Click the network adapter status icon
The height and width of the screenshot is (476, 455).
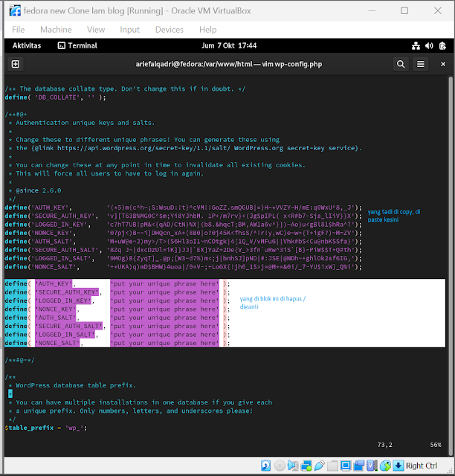click(306, 466)
